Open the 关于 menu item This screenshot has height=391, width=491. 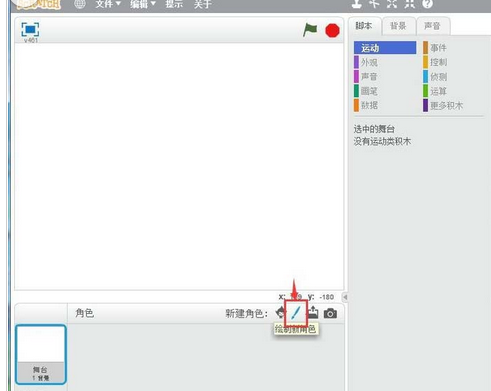click(x=203, y=4)
